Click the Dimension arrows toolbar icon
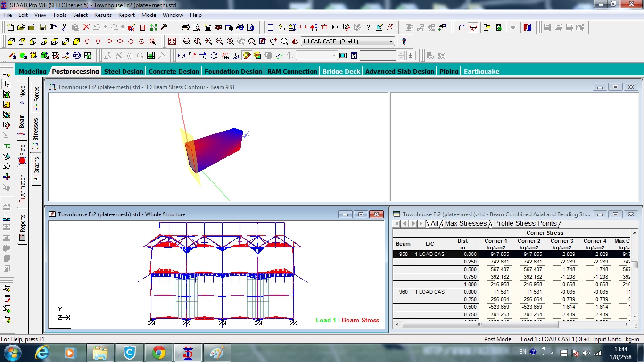The height and width of the screenshot is (362, 644). point(336,27)
